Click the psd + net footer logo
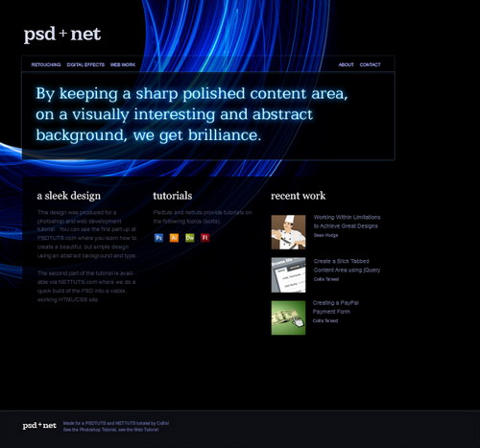Viewport: 480px width, 448px height. click(x=39, y=426)
